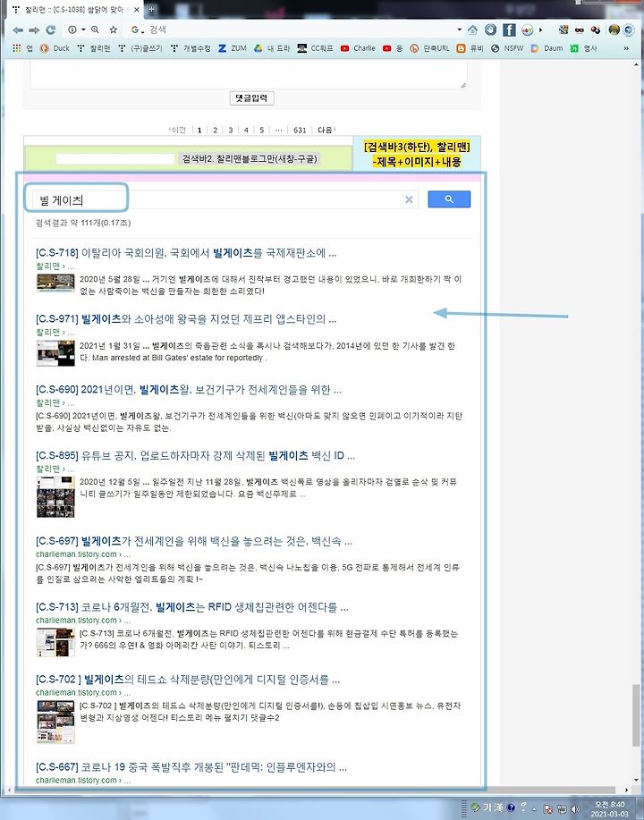Image resolution: width=644 pixels, height=820 pixels.
Task: Open the Google search engine selector dropdown
Action: [x=137, y=30]
